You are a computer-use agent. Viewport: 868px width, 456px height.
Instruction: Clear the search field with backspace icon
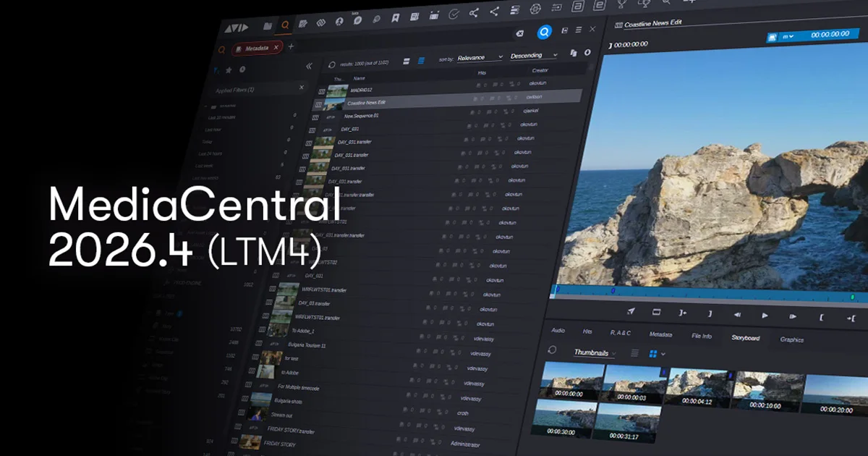(519, 33)
